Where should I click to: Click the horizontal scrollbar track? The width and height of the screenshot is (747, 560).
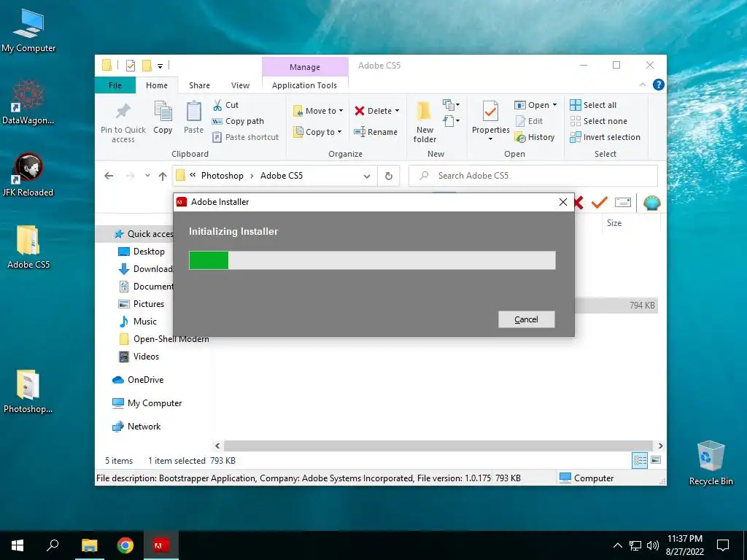[x=438, y=446]
